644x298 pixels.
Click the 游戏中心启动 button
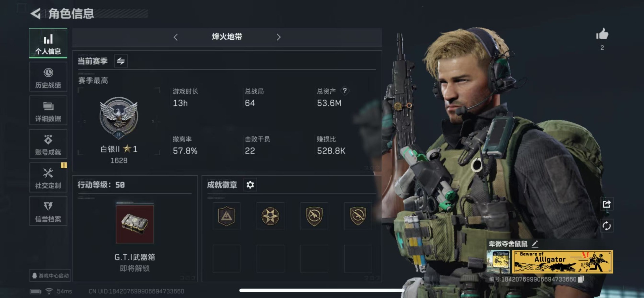(50, 275)
